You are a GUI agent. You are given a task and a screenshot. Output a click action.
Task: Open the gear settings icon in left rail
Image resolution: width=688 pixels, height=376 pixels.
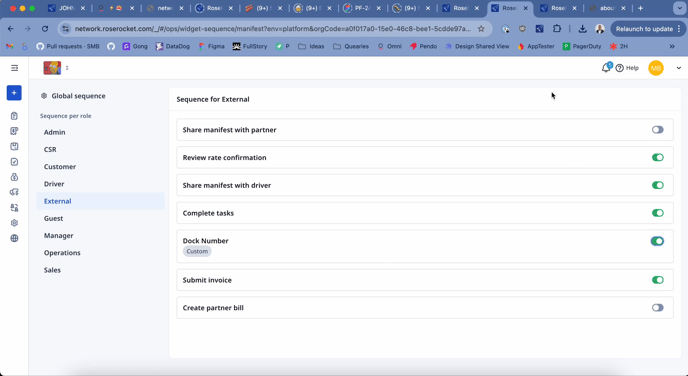(14, 223)
